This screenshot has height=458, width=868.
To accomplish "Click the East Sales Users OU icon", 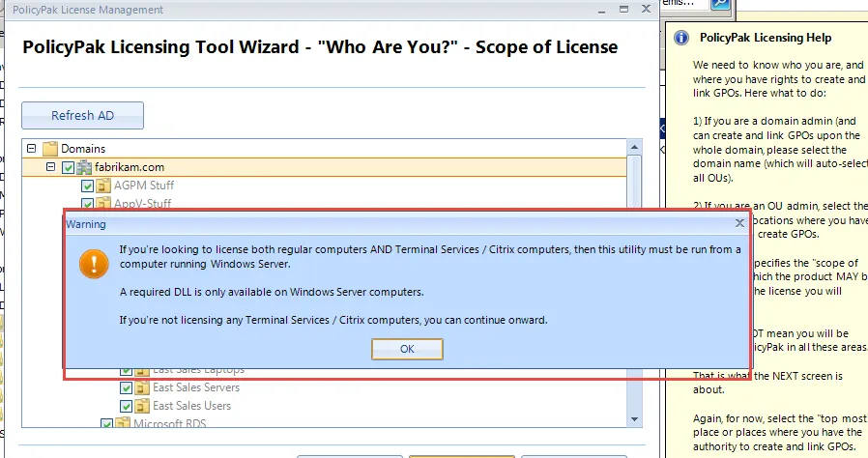I will (142, 406).
